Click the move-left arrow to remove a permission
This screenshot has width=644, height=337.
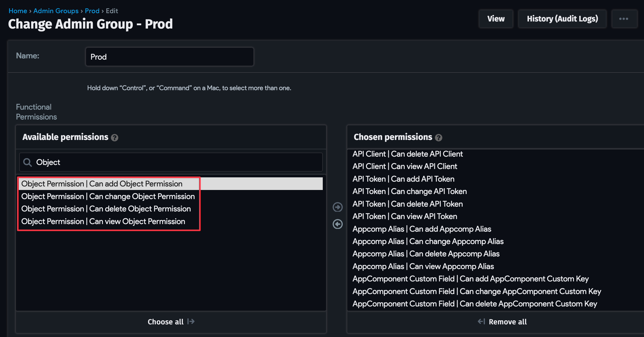[337, 224]
